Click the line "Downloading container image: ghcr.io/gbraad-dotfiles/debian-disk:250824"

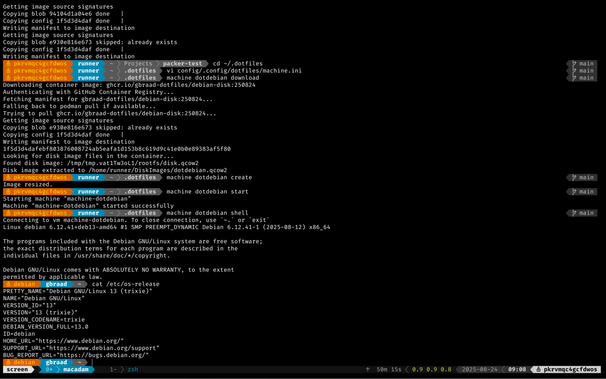click(x=129, y=85)
